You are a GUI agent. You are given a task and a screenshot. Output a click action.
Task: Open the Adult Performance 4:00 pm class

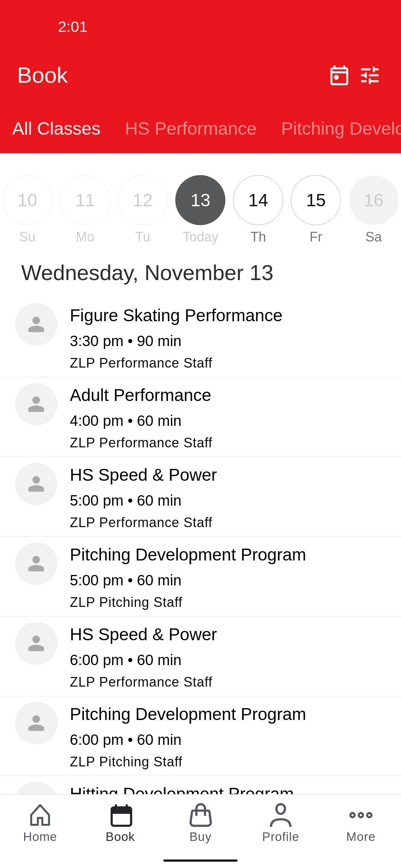(200, 417)
